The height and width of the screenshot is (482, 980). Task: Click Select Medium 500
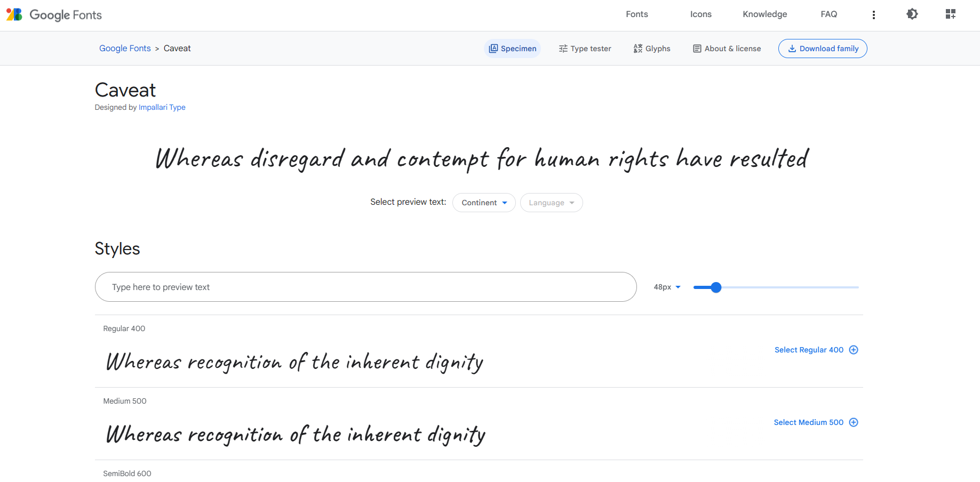[809, 422]
